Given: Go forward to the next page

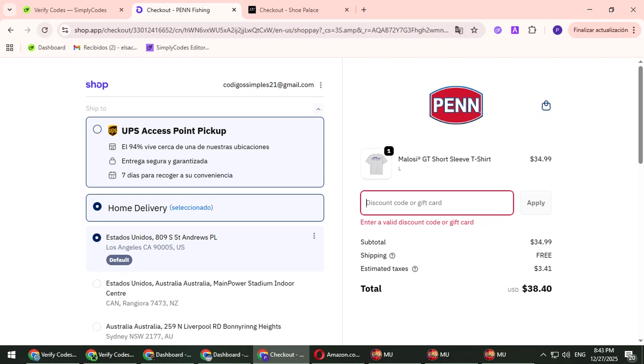Looking at the screenshot, I should [x=27, y=30].
